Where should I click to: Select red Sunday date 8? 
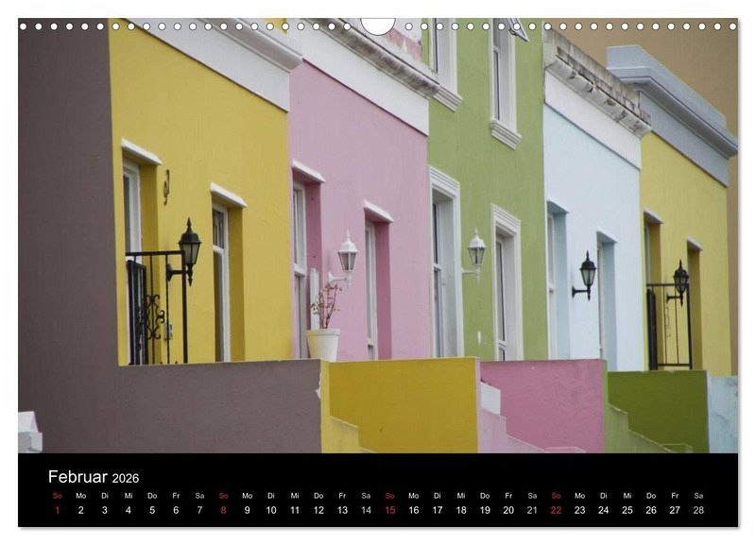(223, 510)
